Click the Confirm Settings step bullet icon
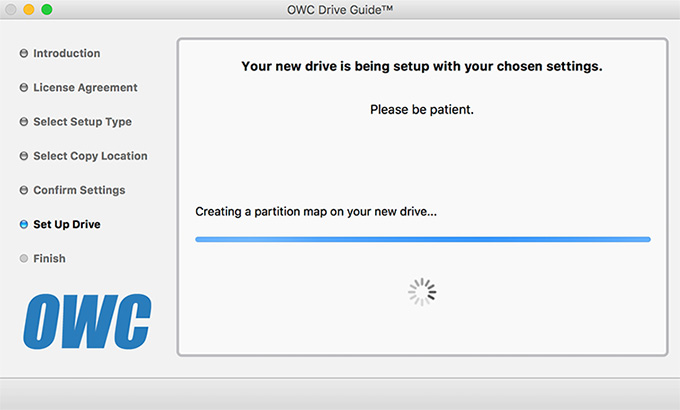The width and height of the screenshot is (680, 410). pos(24,190)
